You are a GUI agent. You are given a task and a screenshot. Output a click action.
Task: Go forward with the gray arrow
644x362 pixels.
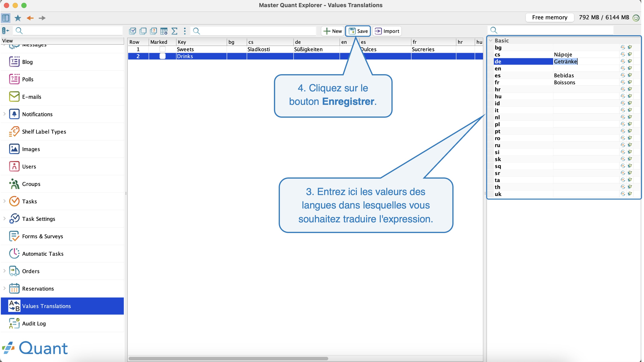click(x=42, y=18)
